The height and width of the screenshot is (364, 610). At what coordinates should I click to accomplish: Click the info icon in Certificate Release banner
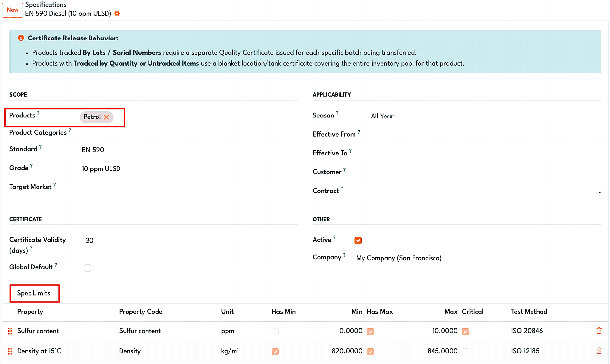click(x=21, y=38)
